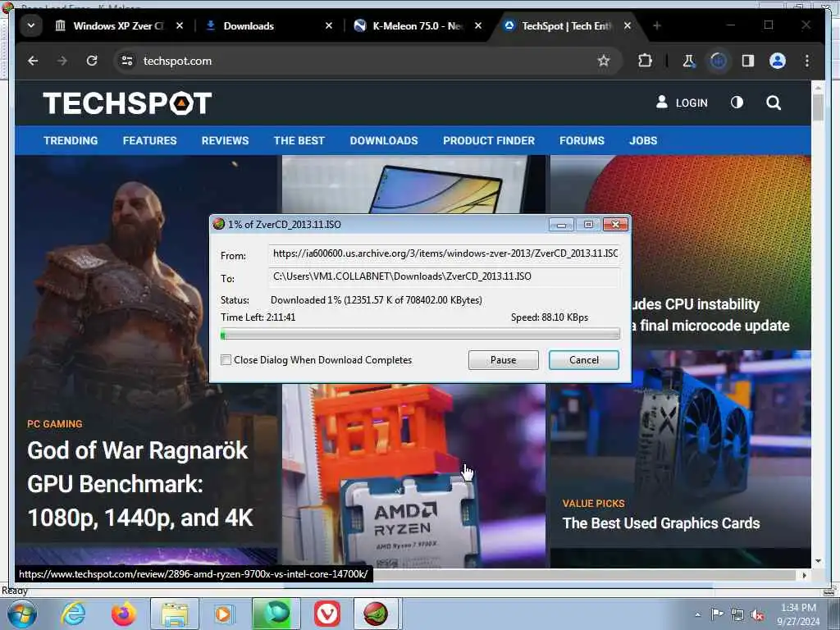Click the scroll-down arrow of page scrollbar
The image size is (840, 630).
(x=818, y=561)
